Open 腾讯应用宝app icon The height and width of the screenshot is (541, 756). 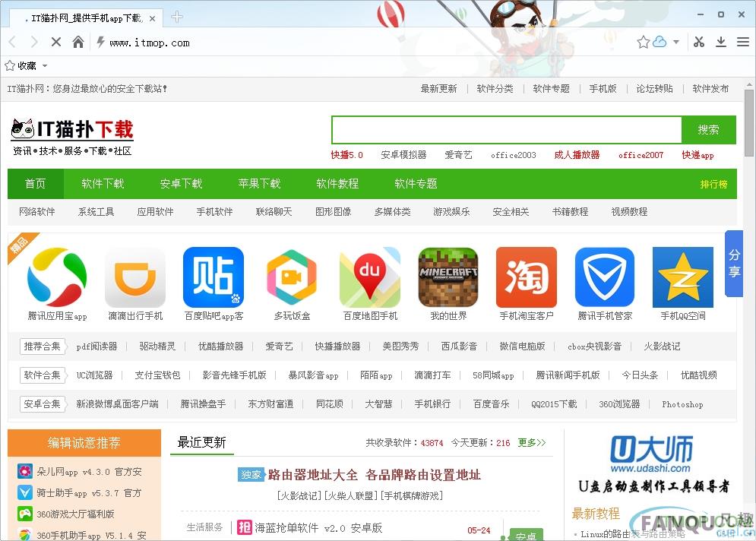pyautogui.click(x=57, y=277)
